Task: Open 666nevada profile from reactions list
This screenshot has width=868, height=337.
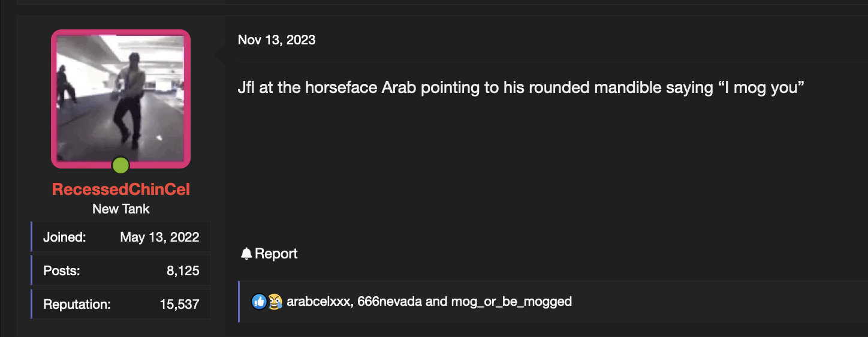Action: (390, 302)
